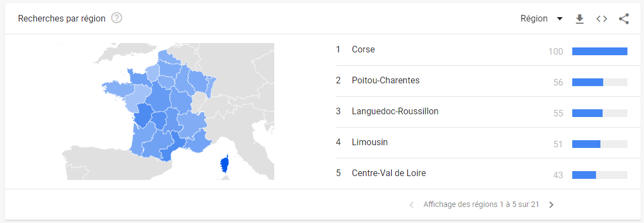Viewport: 644px width, 223px height.
Task: Click the Recherches par région title
Action: pos(62,18)
